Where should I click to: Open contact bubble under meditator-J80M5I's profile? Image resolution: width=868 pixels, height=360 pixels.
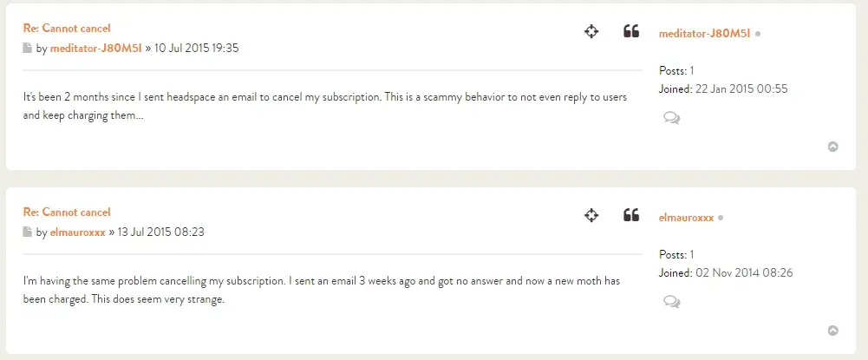pos(671,118)
